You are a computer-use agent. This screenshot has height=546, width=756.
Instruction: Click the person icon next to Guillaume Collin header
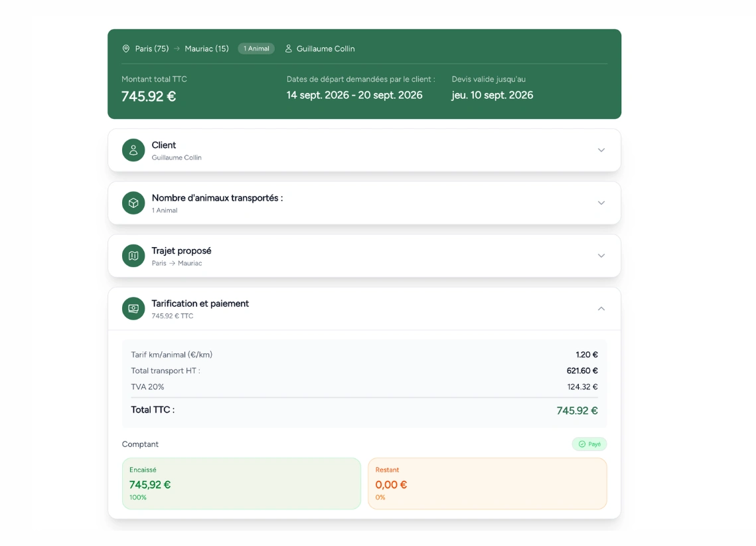point(288,48)
